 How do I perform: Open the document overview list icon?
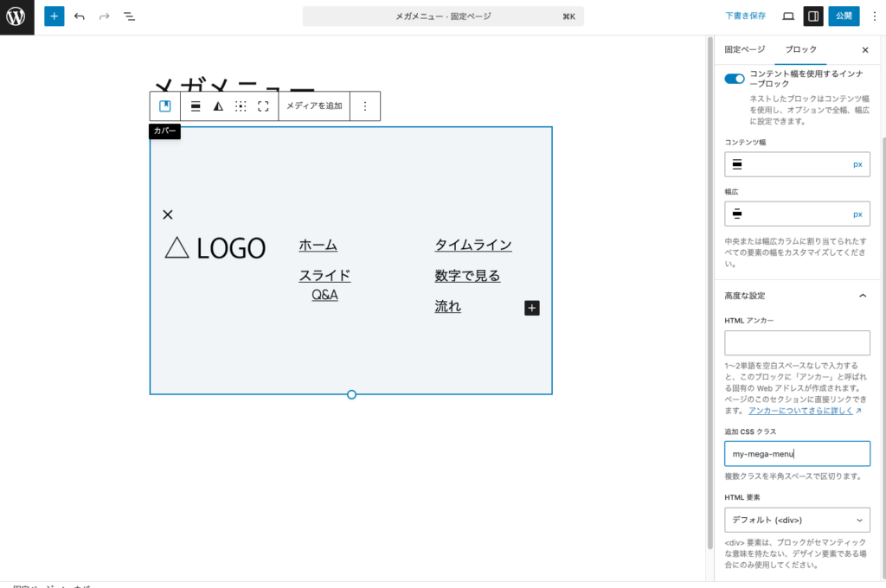coord(128,16)
